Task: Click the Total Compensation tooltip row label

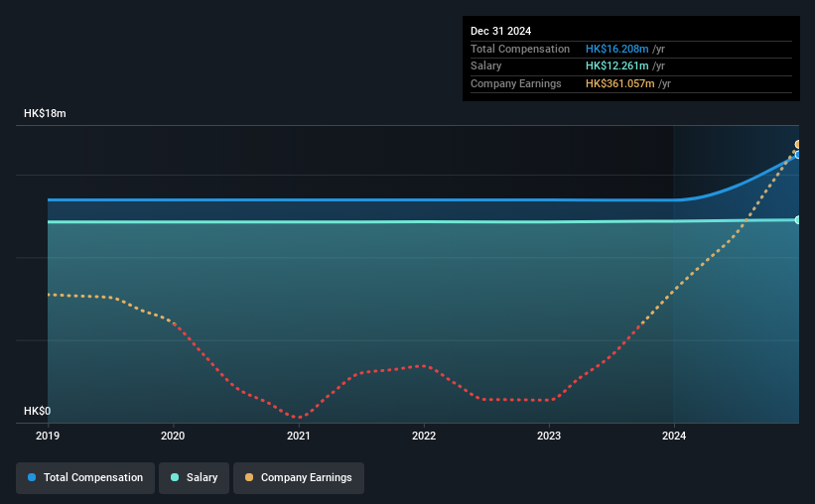Action: click(520, 49)
